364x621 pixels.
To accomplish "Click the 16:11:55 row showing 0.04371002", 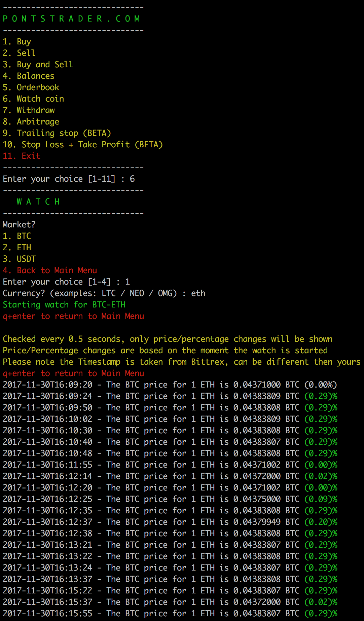I will pos(170,465).
